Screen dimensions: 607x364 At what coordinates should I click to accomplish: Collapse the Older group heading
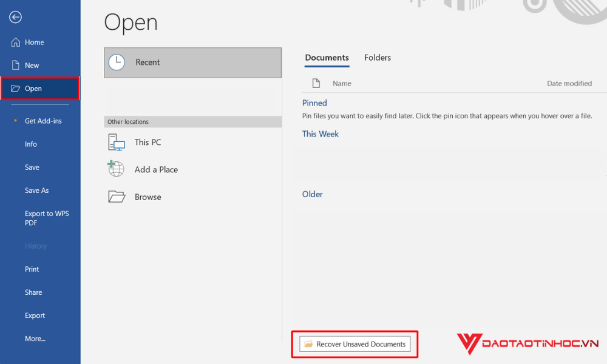coord(313,194)
